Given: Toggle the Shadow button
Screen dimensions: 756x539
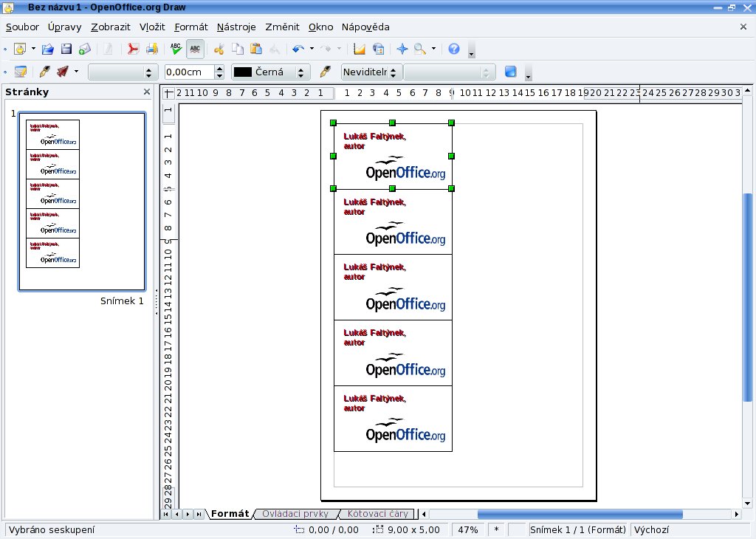Looking at the screenshot, I should 511,72.
